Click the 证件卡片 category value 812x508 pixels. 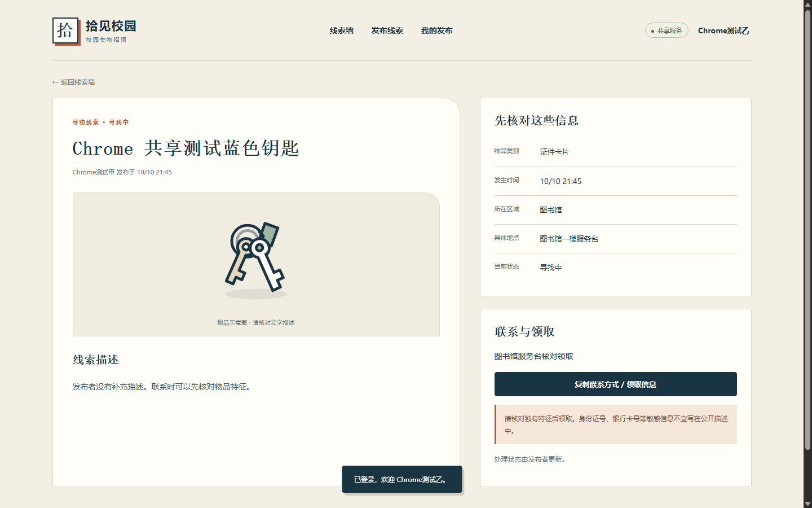click(554, 152)
